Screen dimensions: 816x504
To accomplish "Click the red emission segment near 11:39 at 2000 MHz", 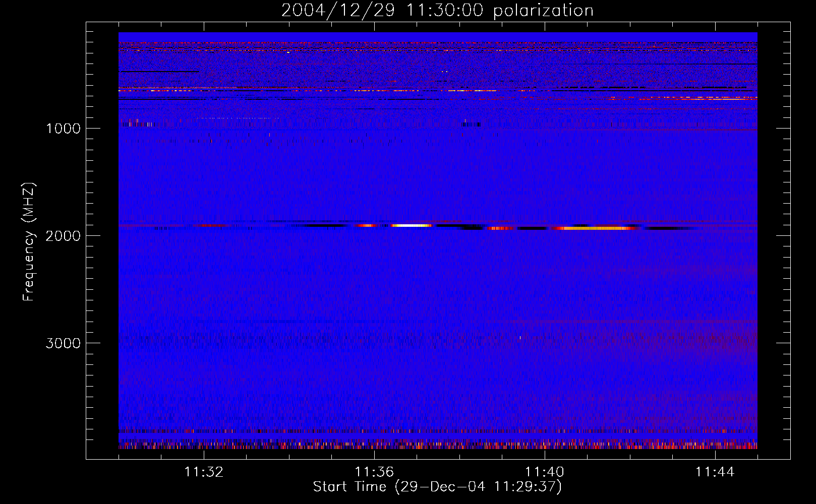I will pyautogui.click(x=500, y=228).
